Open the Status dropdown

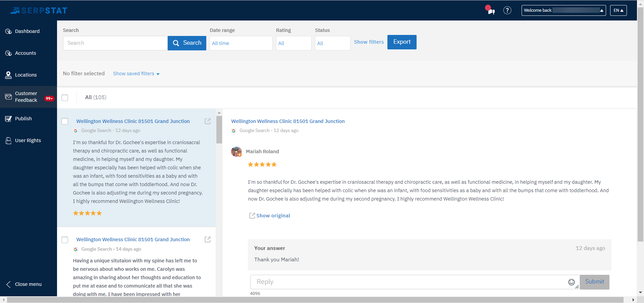[333, 43]
